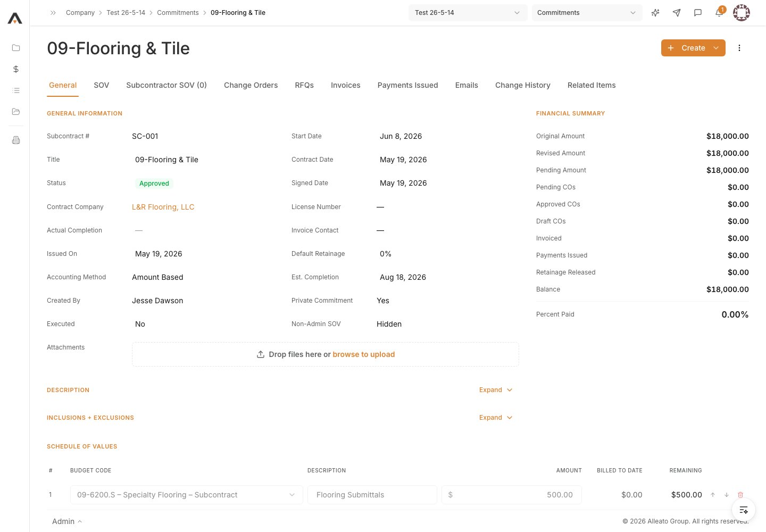Click the Amount Based accounting method value

click(x=157, y=277)
